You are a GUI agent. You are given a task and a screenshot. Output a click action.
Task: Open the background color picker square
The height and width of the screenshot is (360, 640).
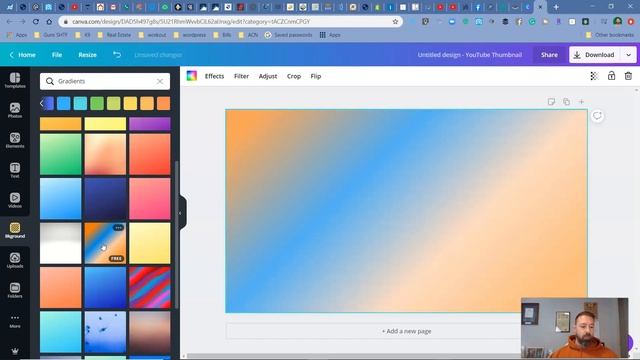[x=191, y=76]
